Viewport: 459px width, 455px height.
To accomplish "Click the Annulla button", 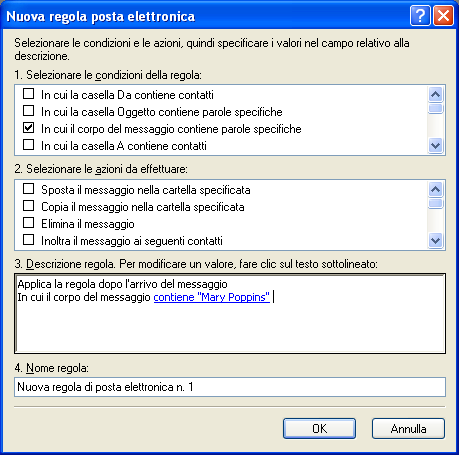I will pos(408,429).
